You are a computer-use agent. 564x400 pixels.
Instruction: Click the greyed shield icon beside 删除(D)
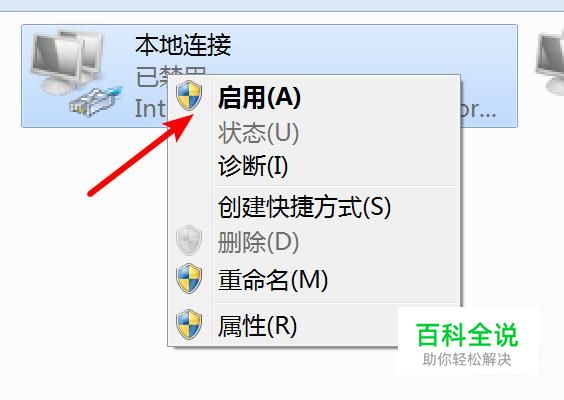click(189, 241)
